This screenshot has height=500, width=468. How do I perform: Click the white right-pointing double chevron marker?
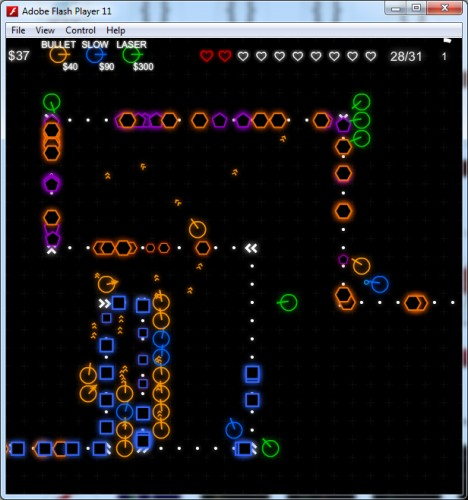click(x=105, y=303)
